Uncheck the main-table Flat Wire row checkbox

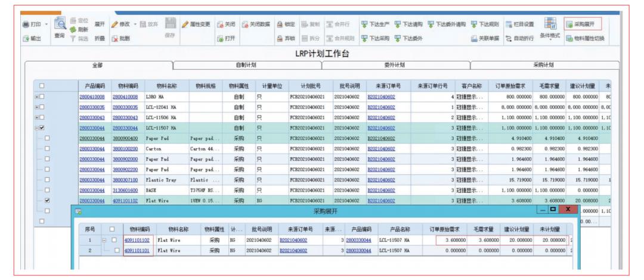[47, 201]
